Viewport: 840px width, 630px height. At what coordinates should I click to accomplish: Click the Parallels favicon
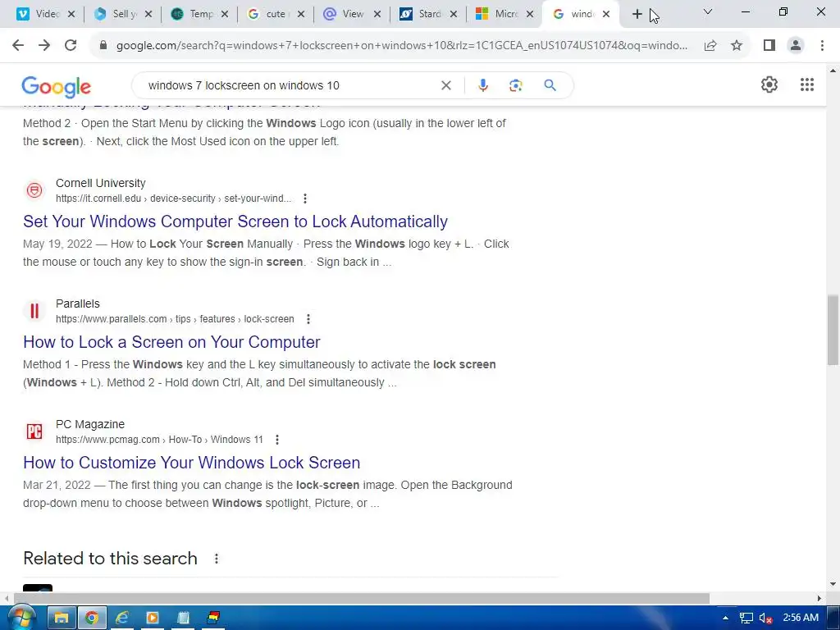click(x=34, y=311)
